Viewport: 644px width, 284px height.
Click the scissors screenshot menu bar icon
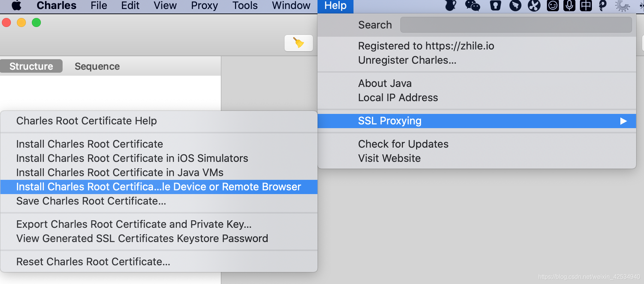pyautogui.click(x=534, y=5)
